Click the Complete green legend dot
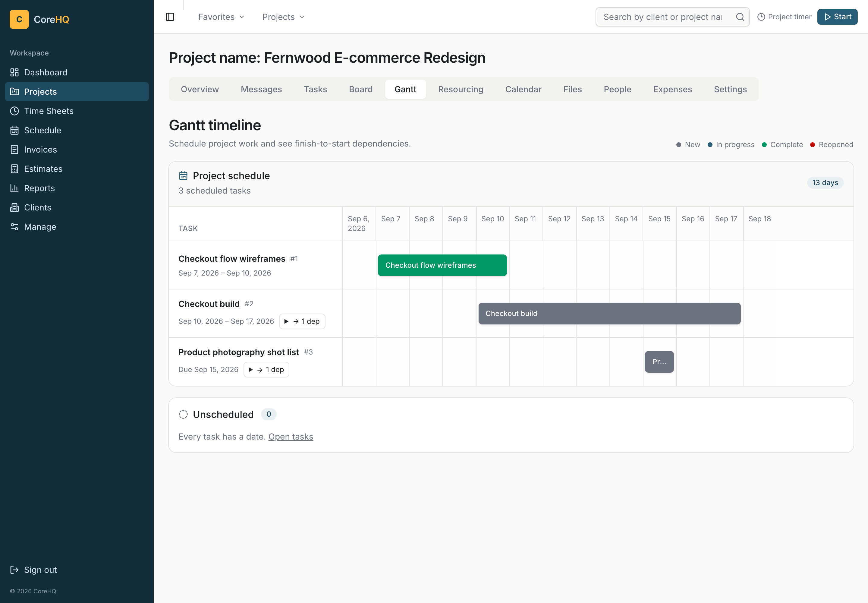This screenshot has width=868, height=603. [764, 145]
